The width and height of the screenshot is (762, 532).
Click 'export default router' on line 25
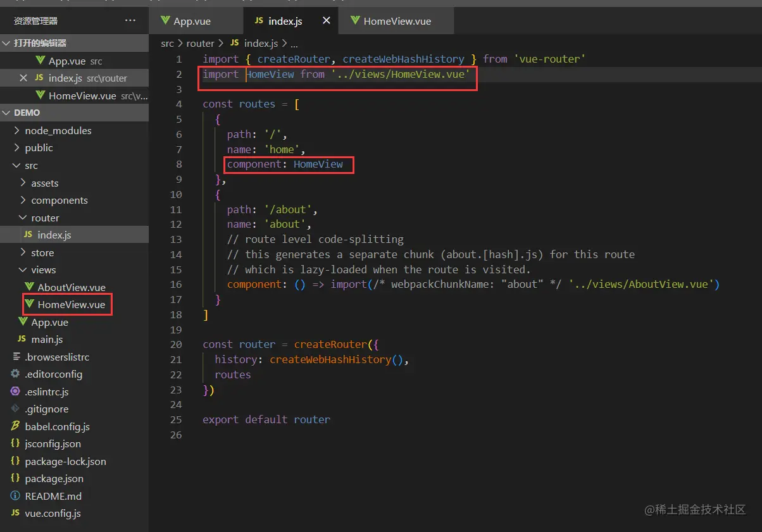pos(266,419)
